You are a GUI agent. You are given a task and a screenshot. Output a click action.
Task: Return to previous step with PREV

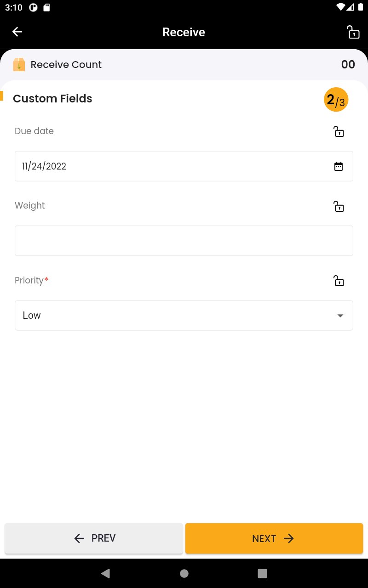(x=94, y=538)
